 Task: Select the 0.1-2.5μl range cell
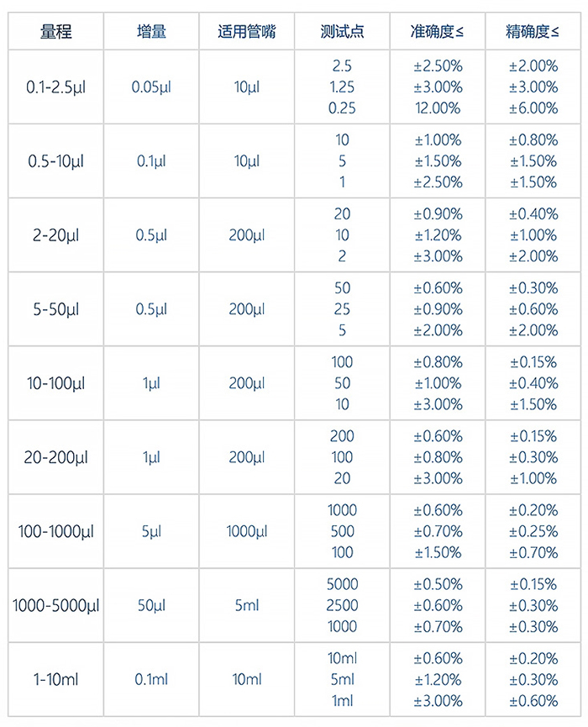click(55, 87)
